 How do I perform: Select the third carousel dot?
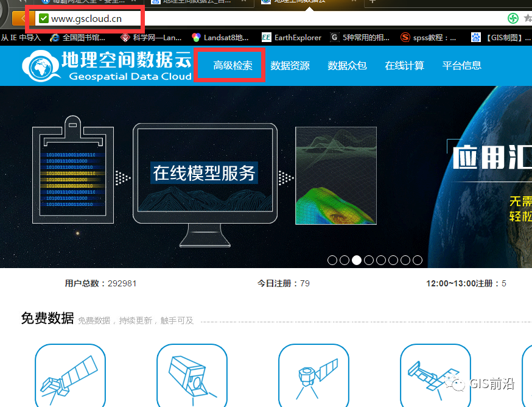[x=357, y=260]
